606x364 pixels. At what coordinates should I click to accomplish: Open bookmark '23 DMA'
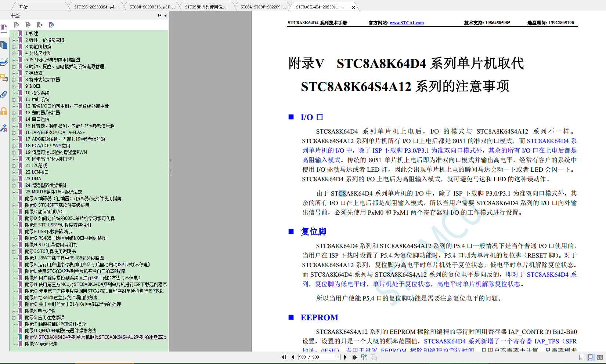[x=33, y=179]
